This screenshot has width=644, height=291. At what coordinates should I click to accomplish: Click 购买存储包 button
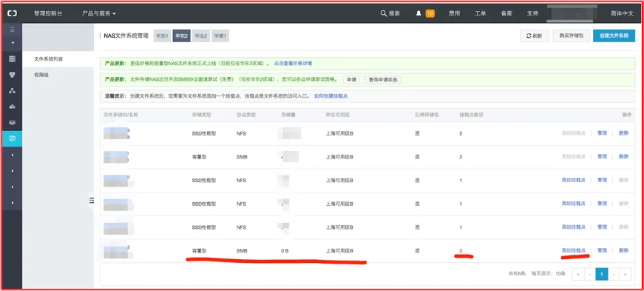[572, 36]
